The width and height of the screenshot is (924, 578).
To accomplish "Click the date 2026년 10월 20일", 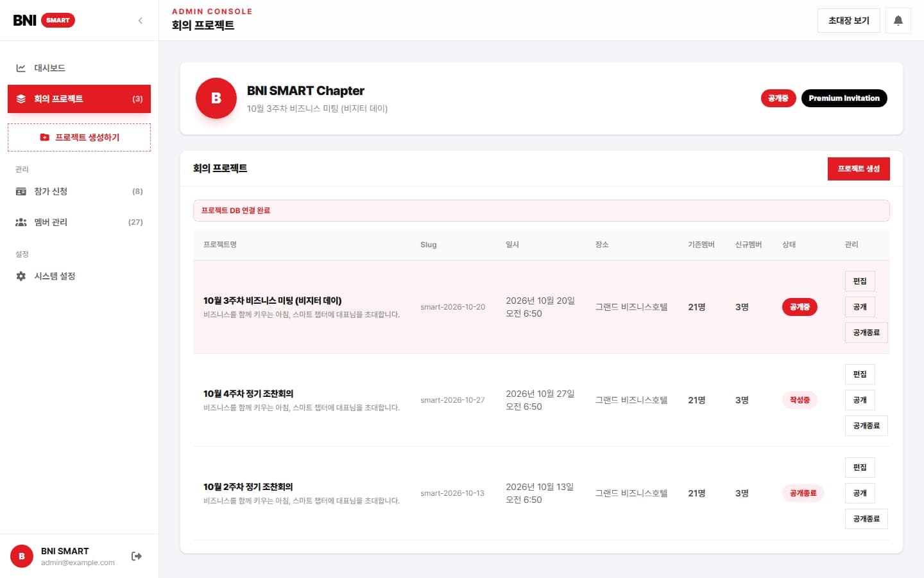I will (x=540, y=301).
